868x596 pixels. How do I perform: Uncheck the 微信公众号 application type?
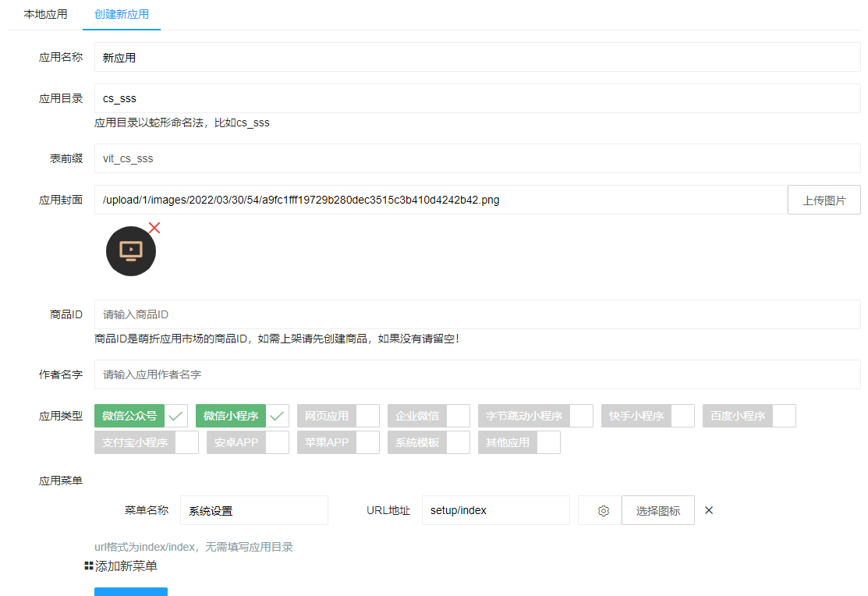[175, 415]
